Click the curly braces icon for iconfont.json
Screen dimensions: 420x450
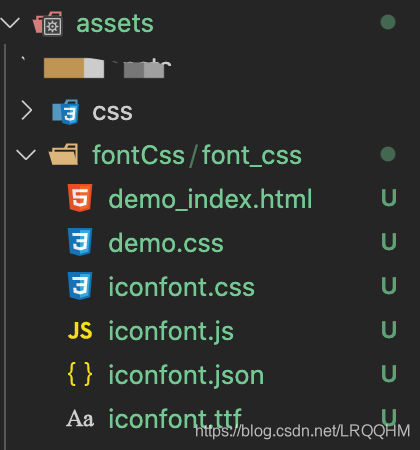(80, 374)
